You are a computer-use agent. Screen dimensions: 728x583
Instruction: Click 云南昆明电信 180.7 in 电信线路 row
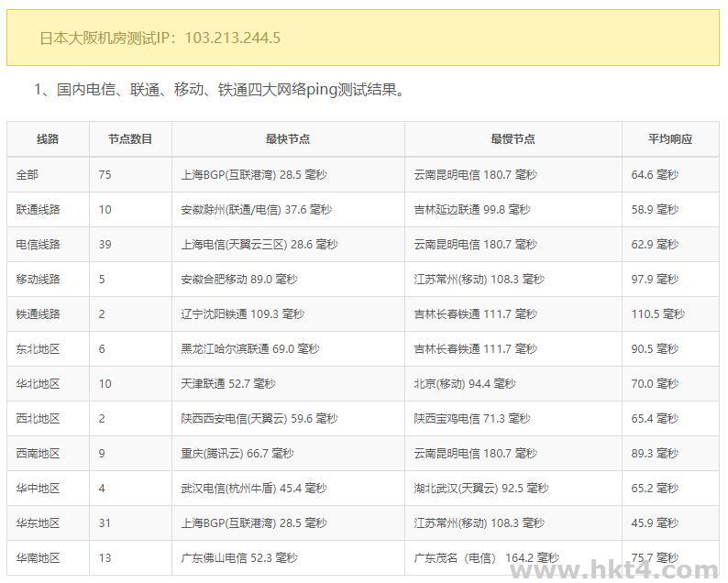pyautogui.click(x=476, y=244)
